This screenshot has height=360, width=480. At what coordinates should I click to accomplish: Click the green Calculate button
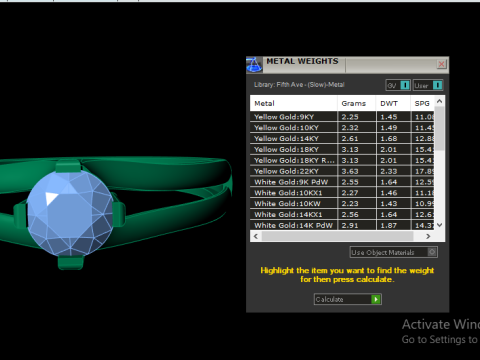(x=347, y=299)
